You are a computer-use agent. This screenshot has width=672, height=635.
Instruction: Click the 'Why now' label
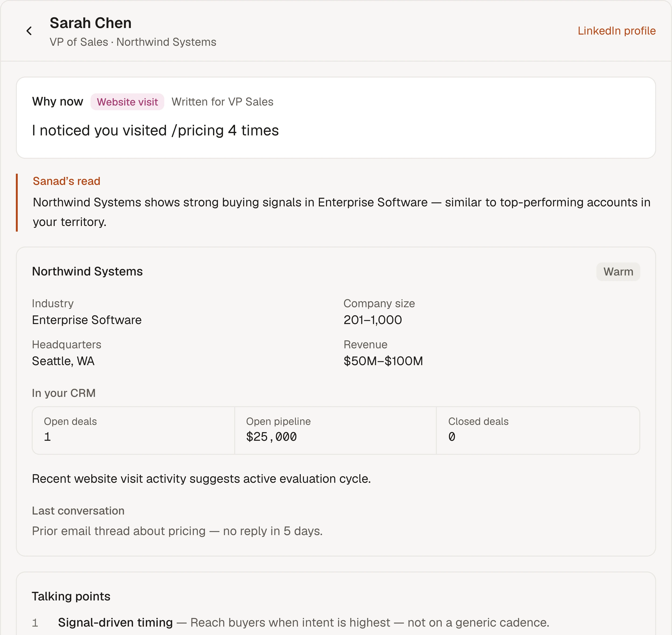tap(58, 102)
